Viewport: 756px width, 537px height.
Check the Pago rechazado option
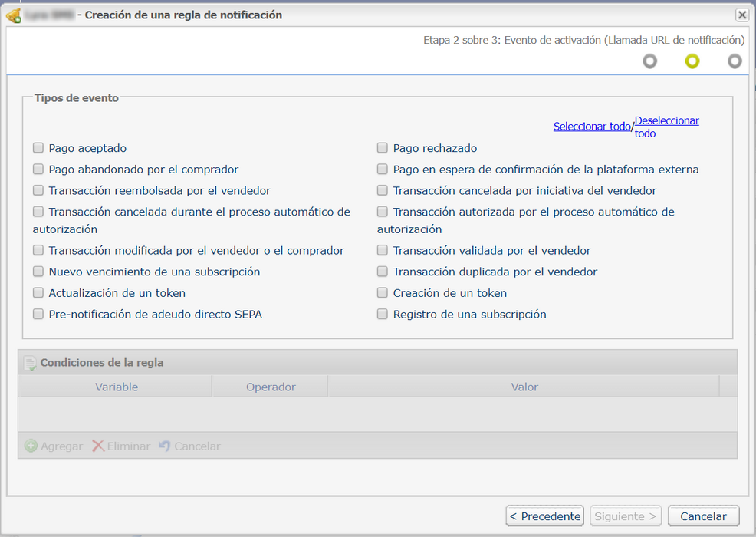[x=383, y=148]
